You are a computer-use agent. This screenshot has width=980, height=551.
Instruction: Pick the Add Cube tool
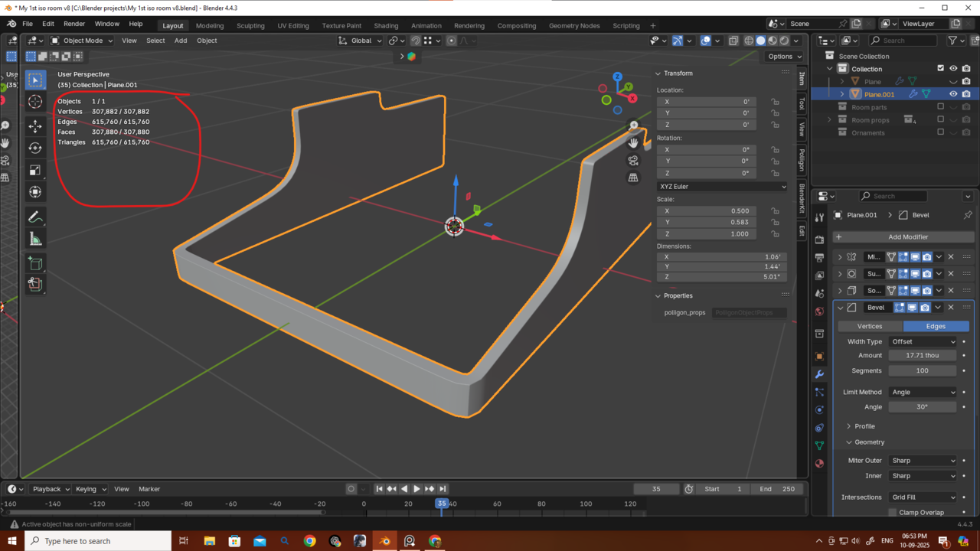pos(35,263)
